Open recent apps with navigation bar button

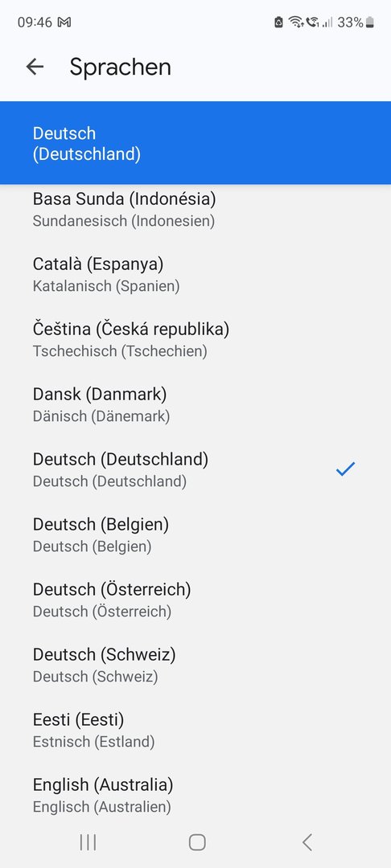[88, 842]
